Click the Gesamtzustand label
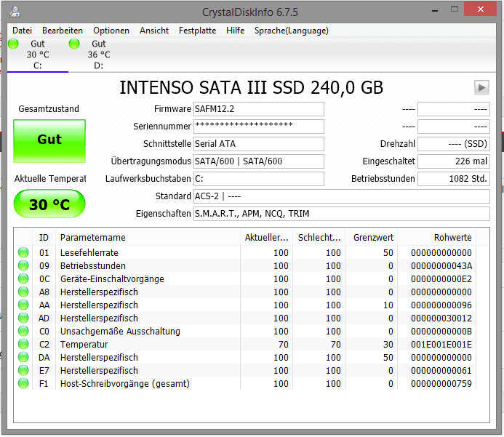Image resolution: width=504 pixels, height=437 pixels. (x=49, y=108)
